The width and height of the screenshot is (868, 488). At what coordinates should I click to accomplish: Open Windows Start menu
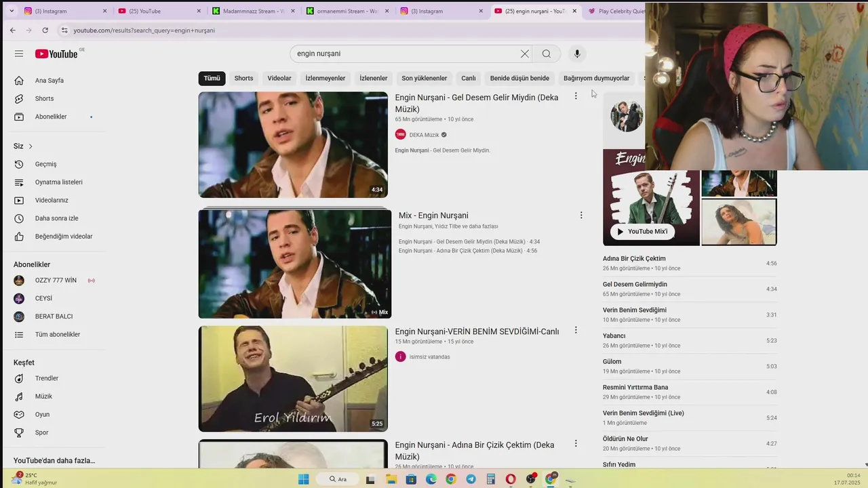tap(303, 479)
